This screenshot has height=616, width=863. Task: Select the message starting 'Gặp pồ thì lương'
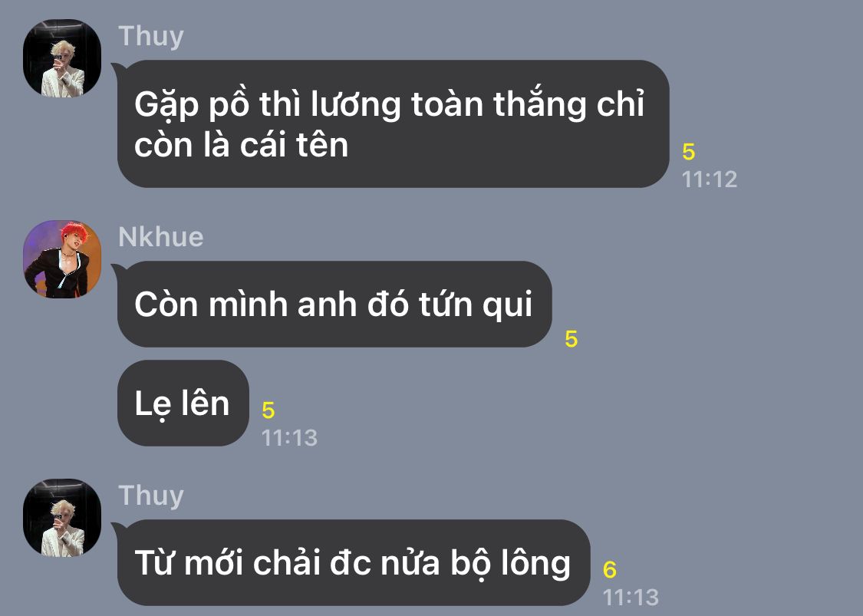393,124
